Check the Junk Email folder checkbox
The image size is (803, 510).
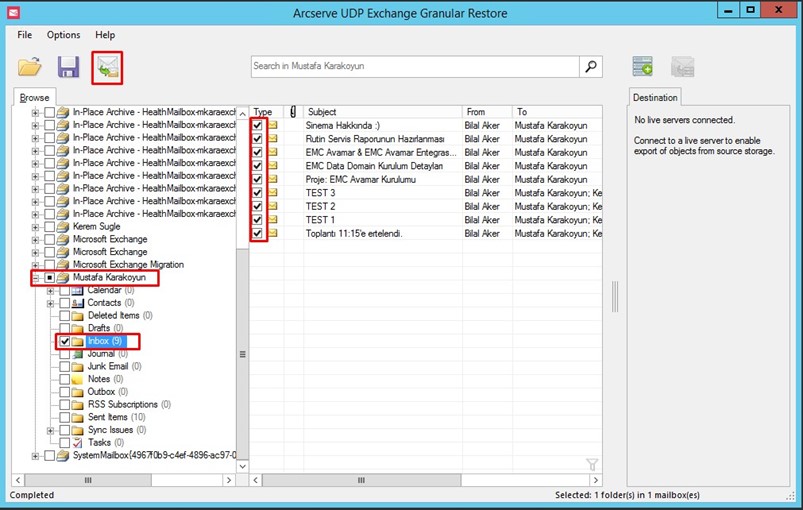pos(65,367)
